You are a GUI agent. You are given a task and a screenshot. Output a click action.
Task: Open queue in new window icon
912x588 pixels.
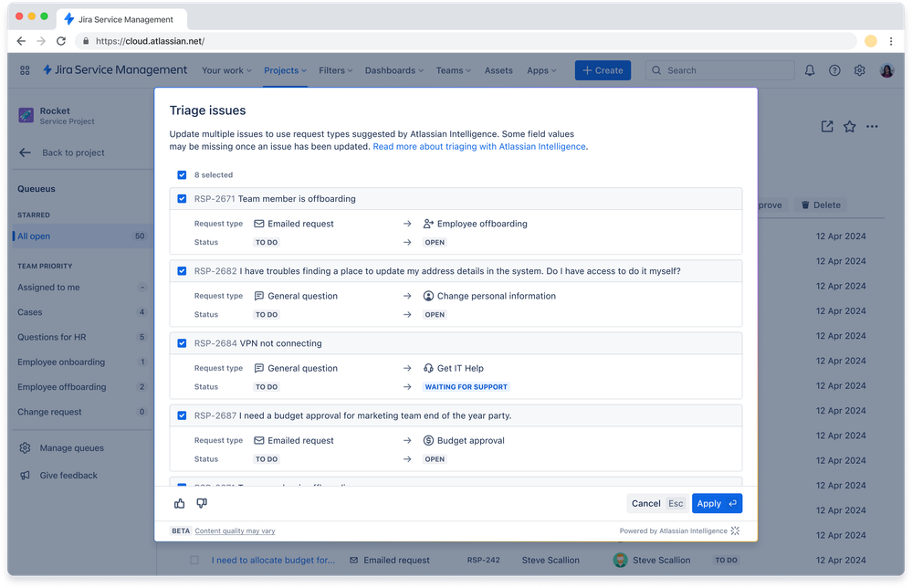pos(827,126)
